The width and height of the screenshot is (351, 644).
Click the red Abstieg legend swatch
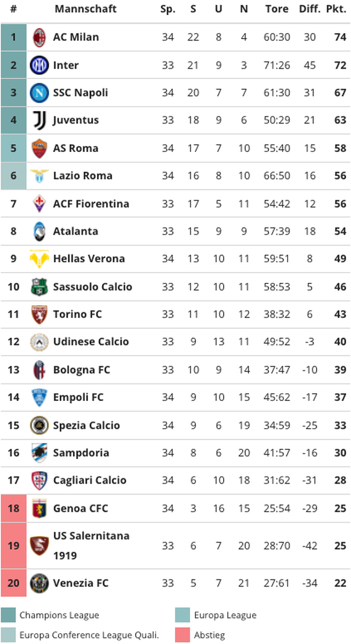pyautogui.click(x=182, y=636)
